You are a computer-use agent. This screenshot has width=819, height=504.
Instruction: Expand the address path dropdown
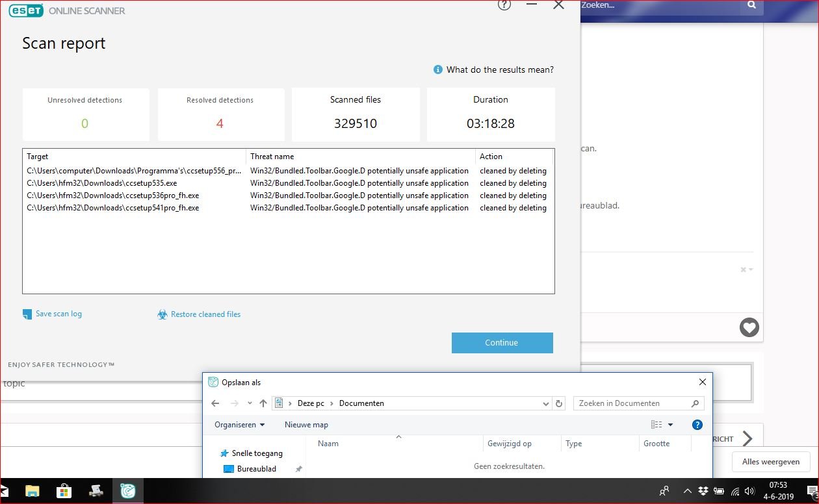point(546,403)
